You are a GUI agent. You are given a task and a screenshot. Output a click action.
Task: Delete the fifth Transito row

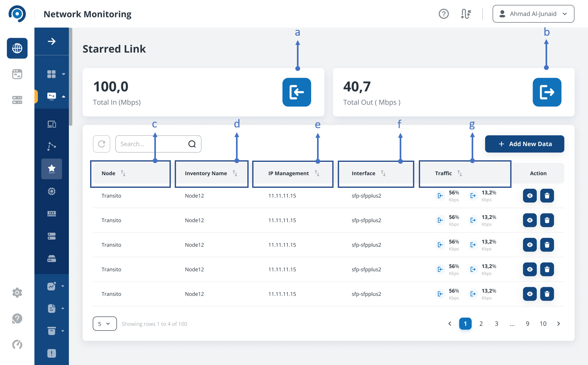[x=547, y=294]
